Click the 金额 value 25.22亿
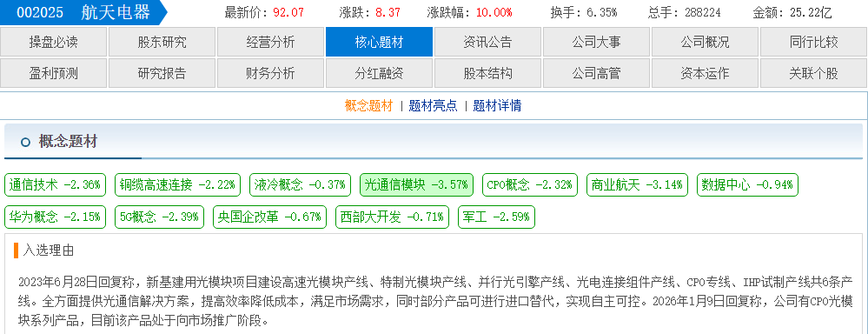The width and height of the screenshot is (868, 334). (811, 12)
